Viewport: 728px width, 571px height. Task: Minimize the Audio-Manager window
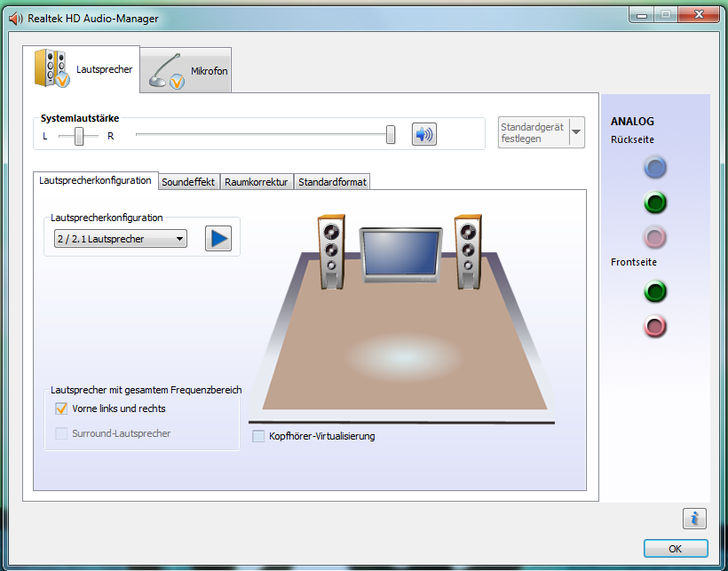642,15
